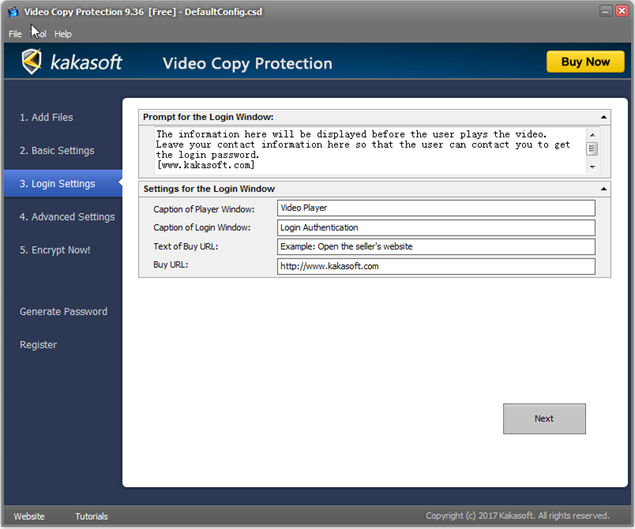635x529 pixels.
Task: Click prompt text scrollbar up arrow
Action: coord(592,135)
